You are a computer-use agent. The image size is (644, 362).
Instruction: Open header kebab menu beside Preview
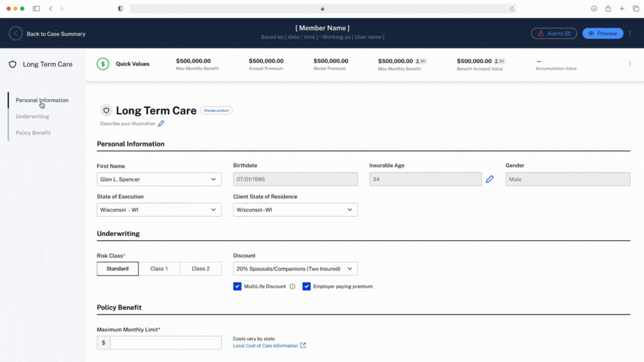[x=629, y=34]
